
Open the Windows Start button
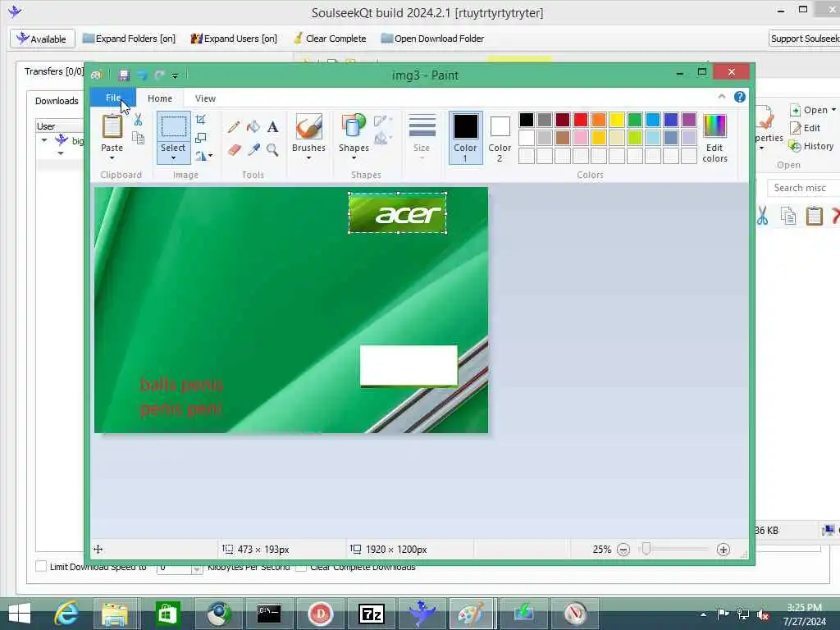[20, 614]
